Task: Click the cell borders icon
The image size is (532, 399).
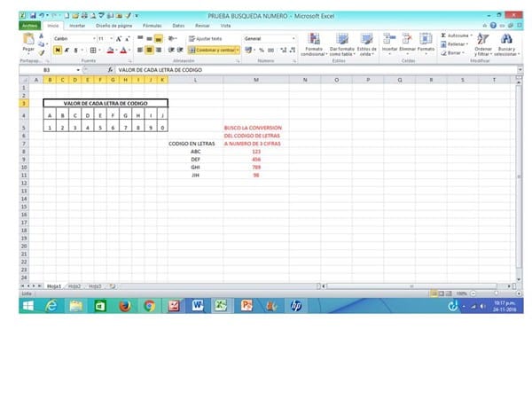Action: [x=93, y=51]
